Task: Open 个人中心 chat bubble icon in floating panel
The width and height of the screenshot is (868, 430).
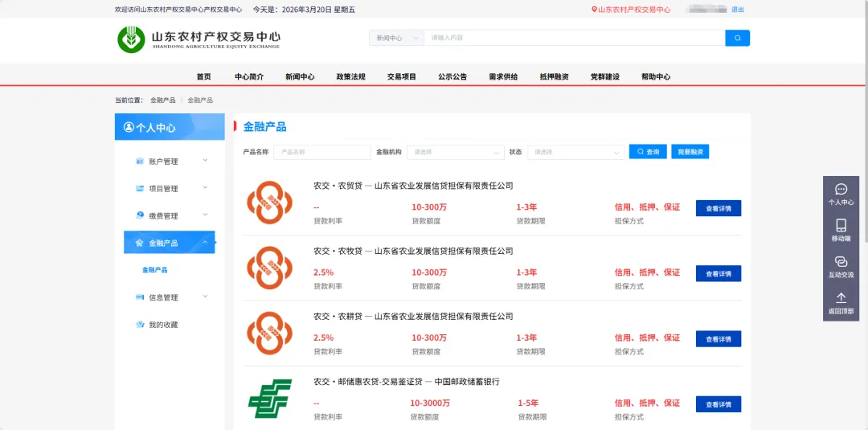Action: coord(841,189)
